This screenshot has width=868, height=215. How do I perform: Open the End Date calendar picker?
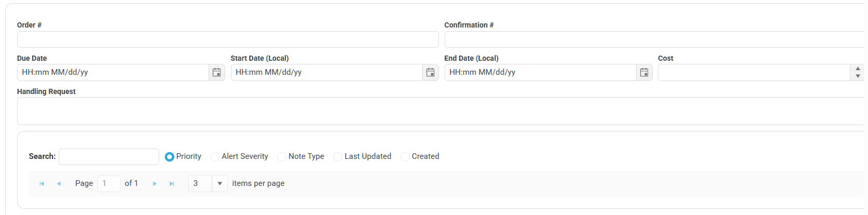click(x=644, y=73)
